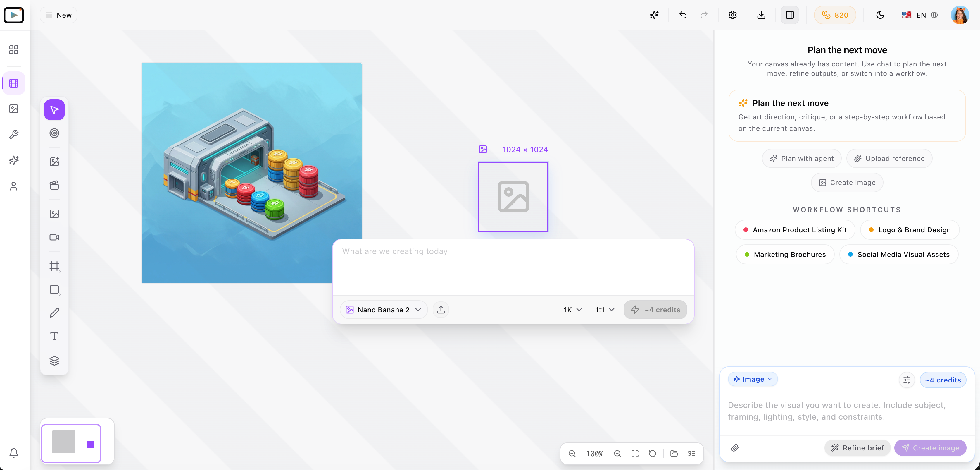Open Social Media Visual Assets shortcut
The width and height of the screenshot is (980, 470).
tap(899, 254)
